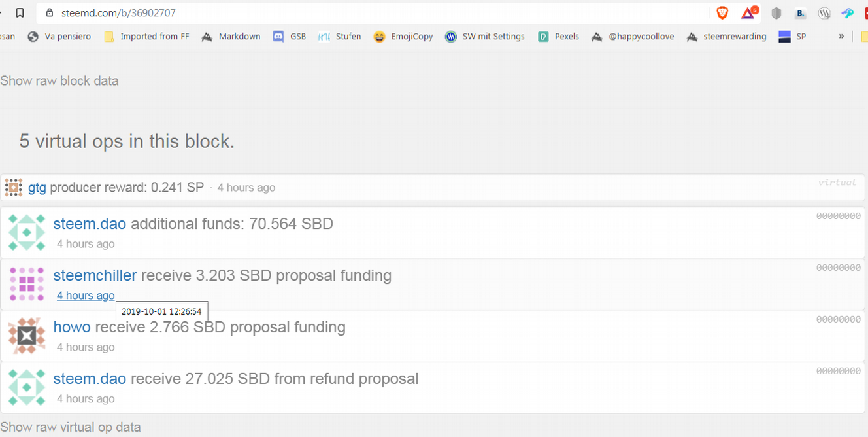868x437 pixels.
Task: Click the steemchiller avatar icon
Action: pyautogui.click(x=27, y=284)
